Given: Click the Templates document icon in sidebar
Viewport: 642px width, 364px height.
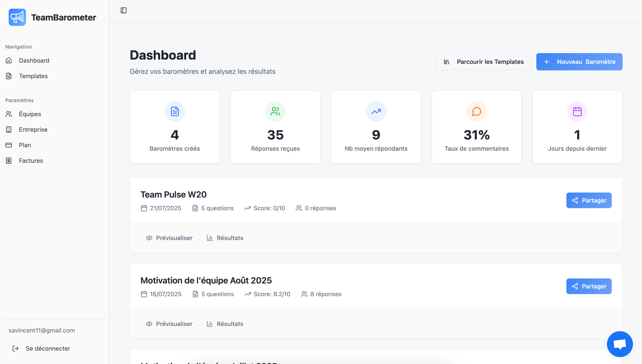Looking at the screenshot, I should (x=9, y=76).
